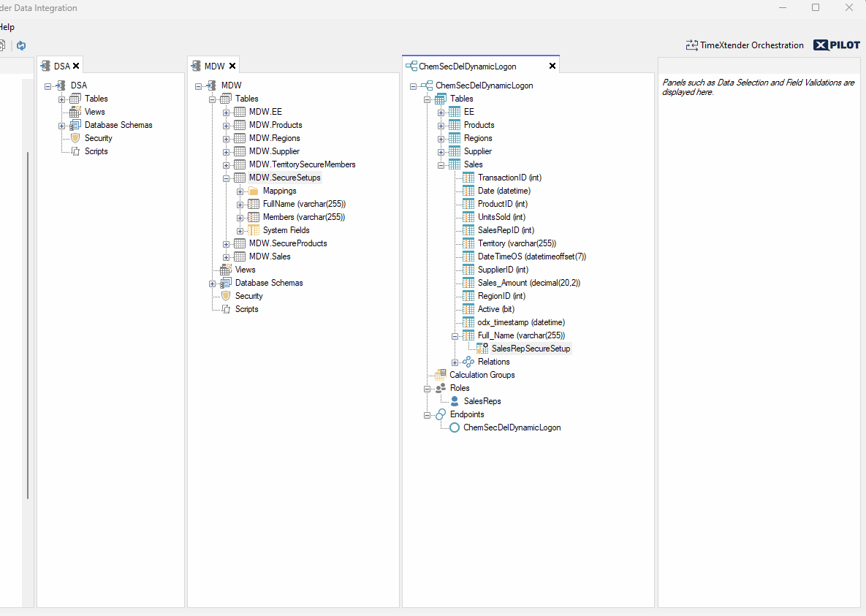The height and width of the screenshot is (616, 866).
Task: Expand Database Schemas under DSA
Action: click(62, 126)
